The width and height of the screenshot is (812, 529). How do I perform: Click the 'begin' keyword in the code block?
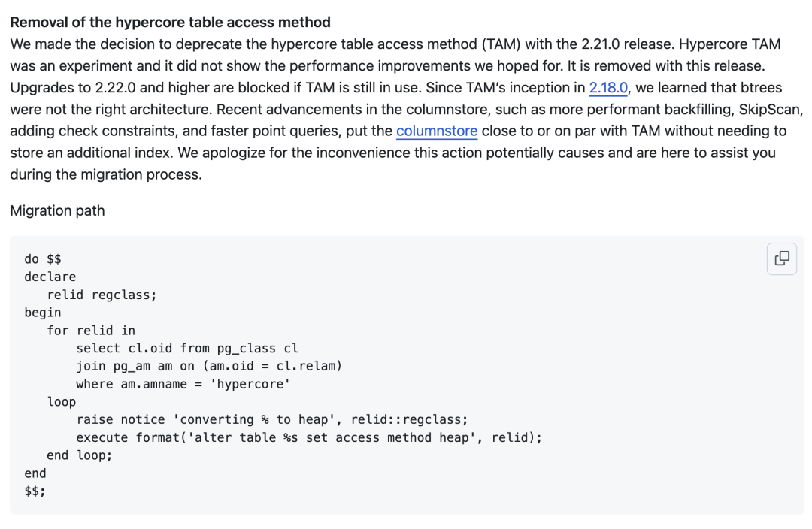pyautogui.click(x=43, y=313)
